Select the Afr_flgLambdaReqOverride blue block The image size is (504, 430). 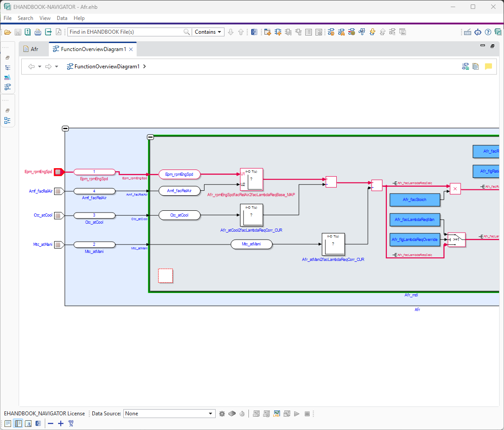(x=415, y=240)
